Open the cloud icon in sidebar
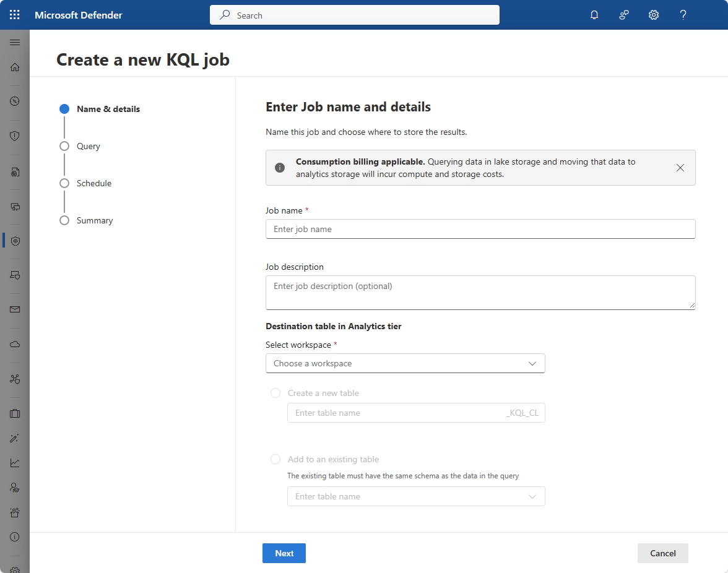This screenshot has width=728, height=573. [x=15, y=344]
